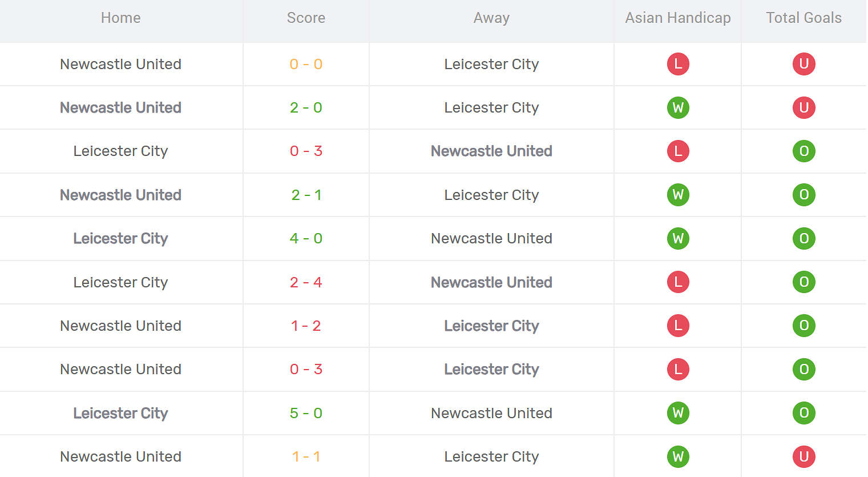Click the U total goals badge in the 2 - 0 row
868x477 pixels.
point(804,107)
